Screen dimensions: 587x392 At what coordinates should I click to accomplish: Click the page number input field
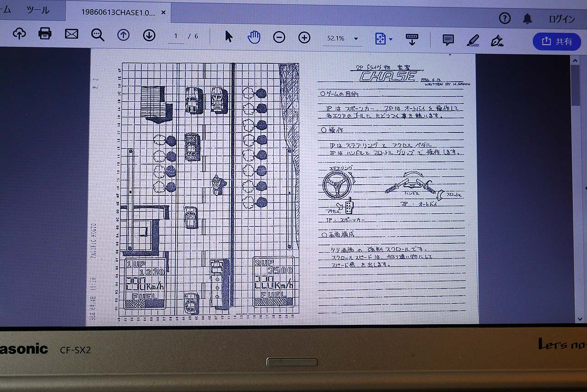point(176,36)
